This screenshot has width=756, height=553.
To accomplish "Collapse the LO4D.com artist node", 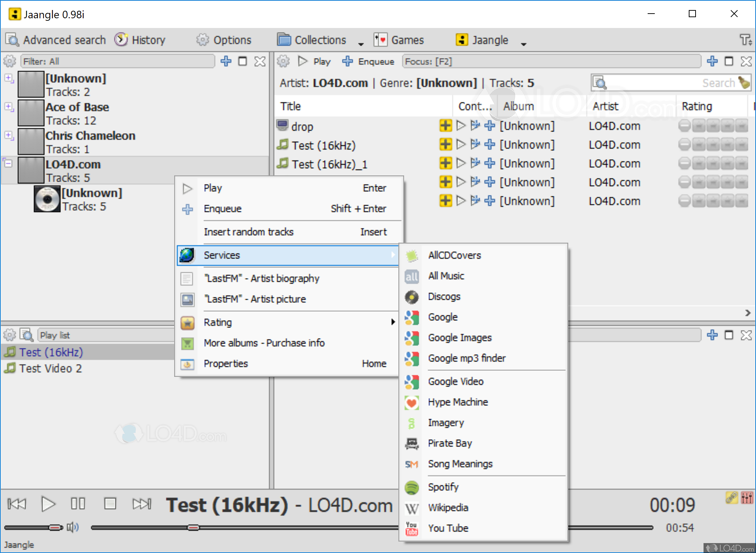I will pos(9,164).
